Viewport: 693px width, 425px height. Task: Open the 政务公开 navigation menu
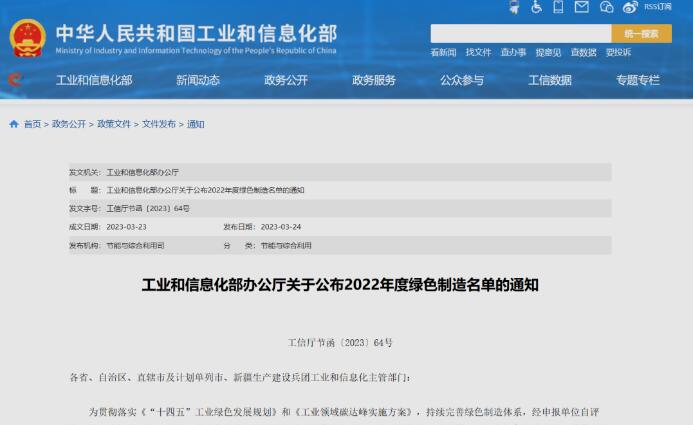(286, 81)
